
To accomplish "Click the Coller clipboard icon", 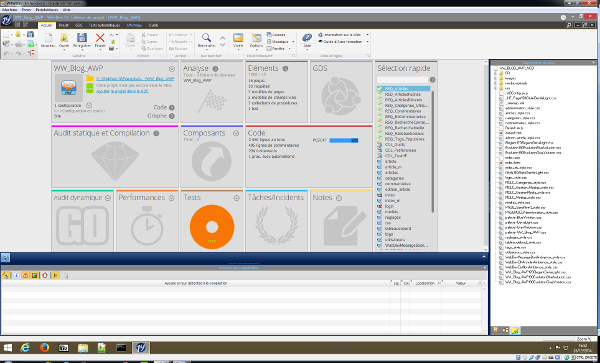I will (x=130, y=37).
